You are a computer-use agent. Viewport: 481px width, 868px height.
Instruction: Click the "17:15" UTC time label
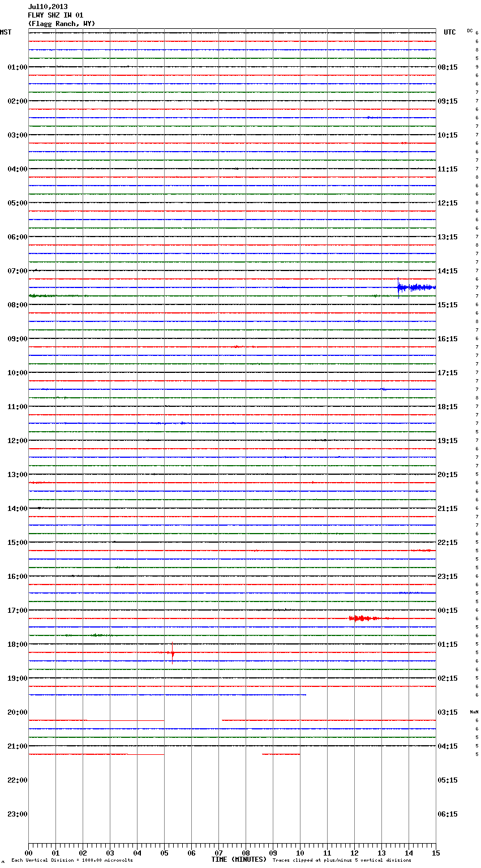448,373
